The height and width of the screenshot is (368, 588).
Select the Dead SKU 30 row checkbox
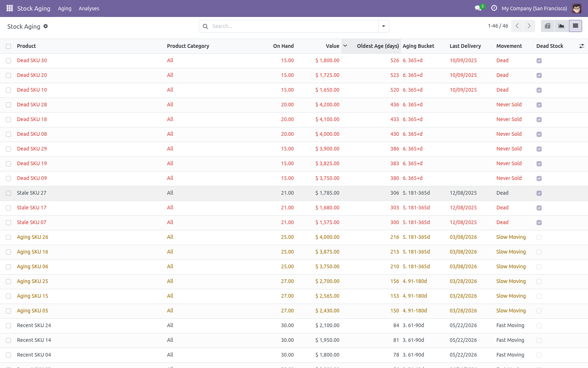pos(8,61)
